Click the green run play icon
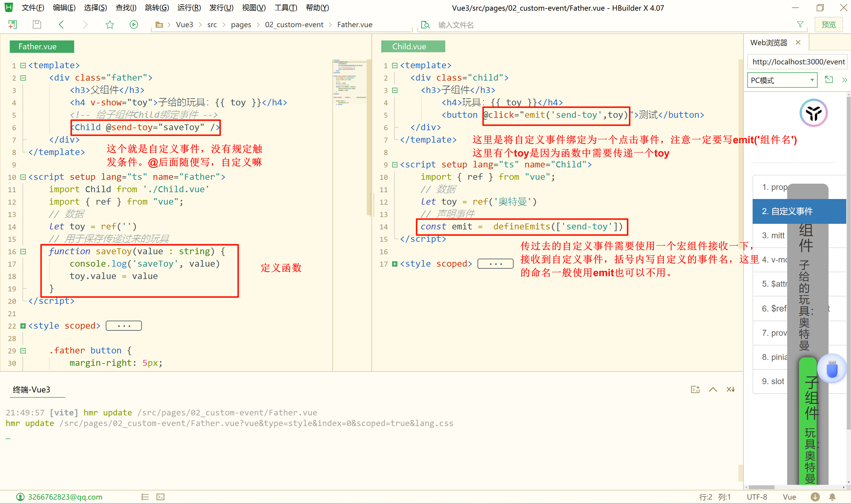This screenshot has width=851, height=504. [x=134, y=25]
